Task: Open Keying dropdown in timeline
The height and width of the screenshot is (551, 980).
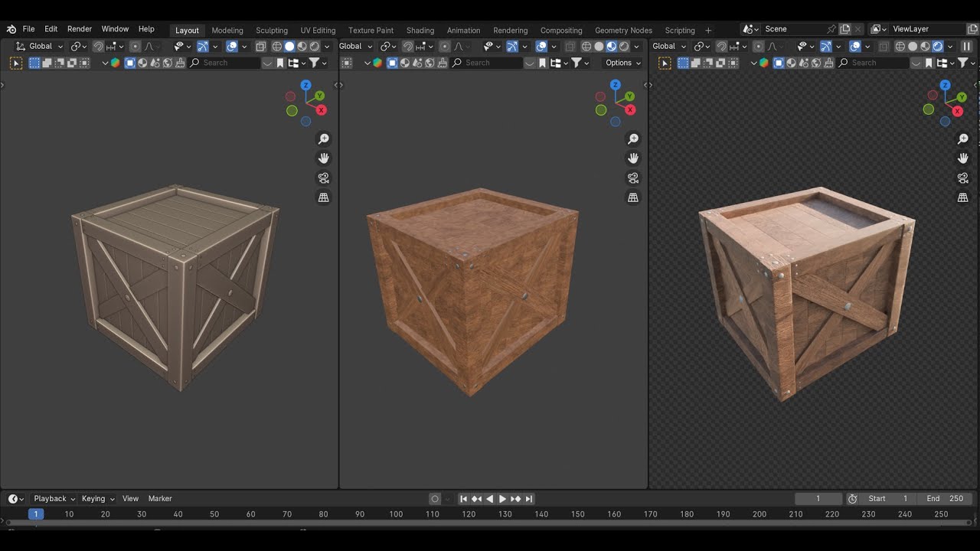Action: click(x=98, y=499)
